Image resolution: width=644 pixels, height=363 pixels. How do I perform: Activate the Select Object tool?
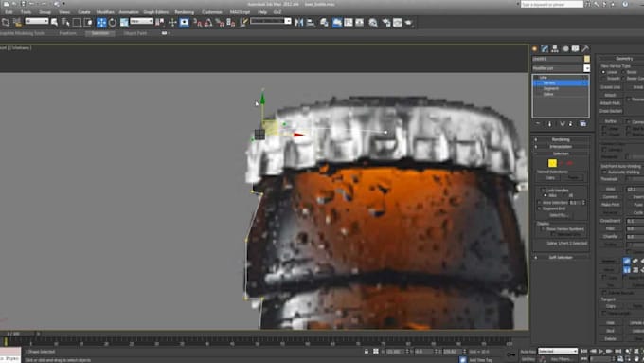click(x=54, y=22)
